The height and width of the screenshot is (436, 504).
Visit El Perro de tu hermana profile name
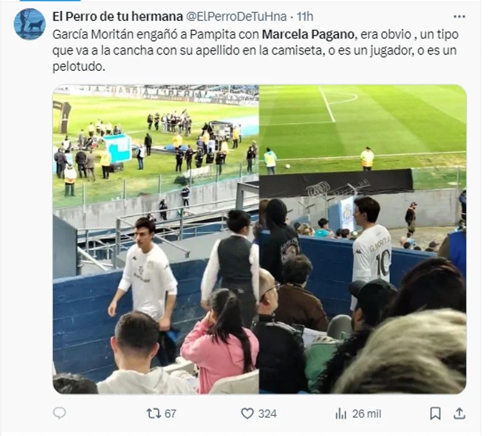click(117, 16)
